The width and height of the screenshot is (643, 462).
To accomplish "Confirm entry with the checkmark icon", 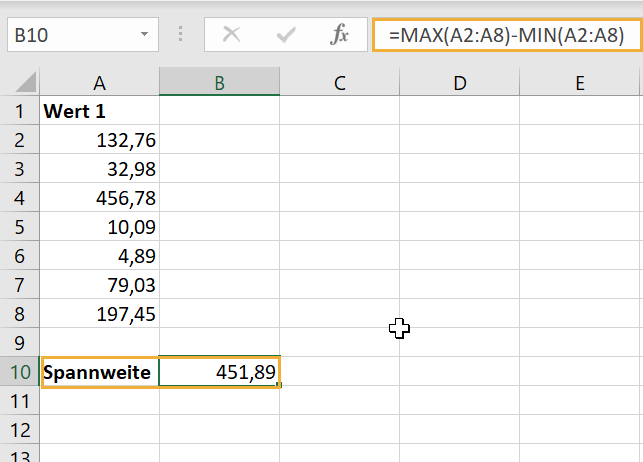I will pos(286,34).
